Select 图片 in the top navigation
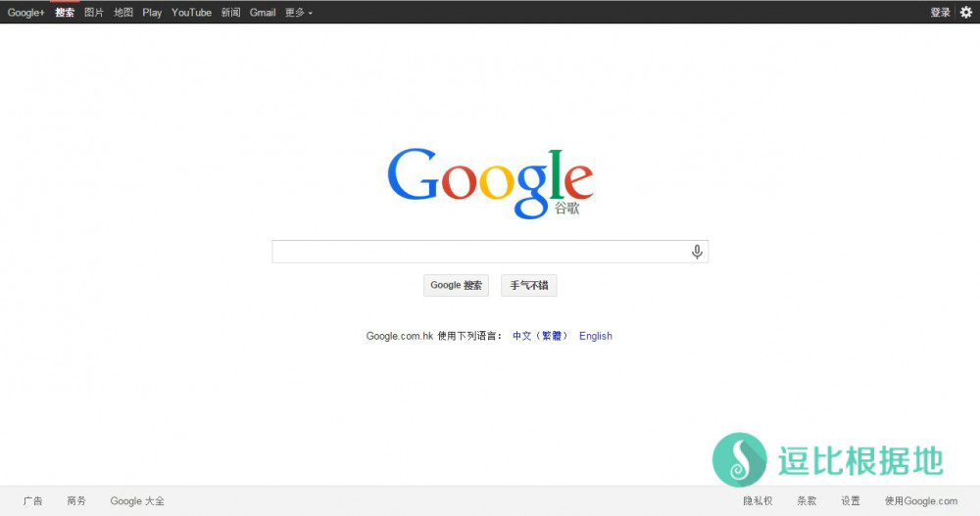Screen dimensions: 980x516 click(x=94, y=13)
